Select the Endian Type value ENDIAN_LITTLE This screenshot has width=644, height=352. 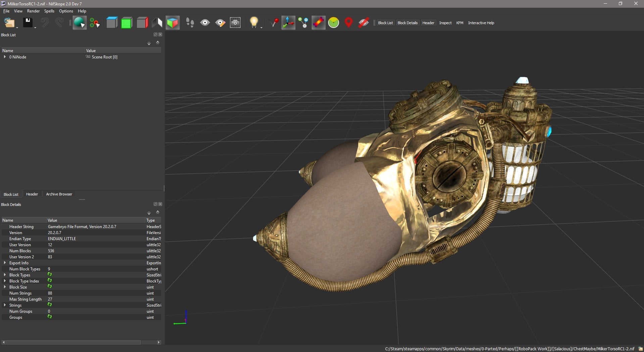(x=62, y=239)
